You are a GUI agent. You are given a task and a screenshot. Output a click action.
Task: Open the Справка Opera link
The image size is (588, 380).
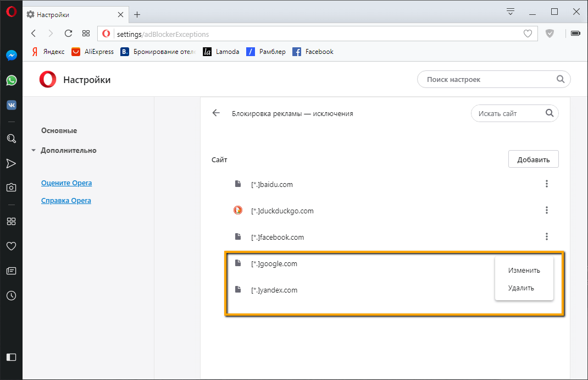point(66,201)
